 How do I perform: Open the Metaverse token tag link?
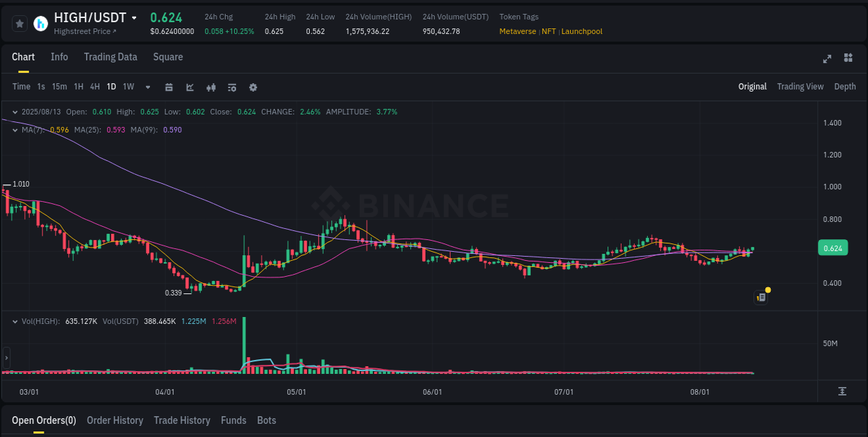pos(517,31)
